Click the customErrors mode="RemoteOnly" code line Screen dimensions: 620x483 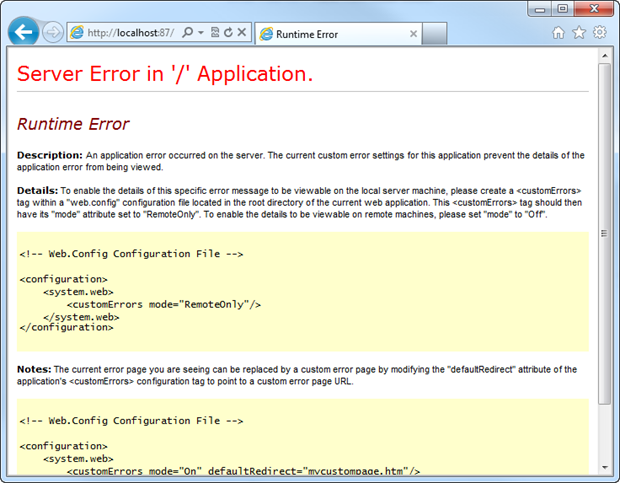pyautogui.click(x=164, y=305)
